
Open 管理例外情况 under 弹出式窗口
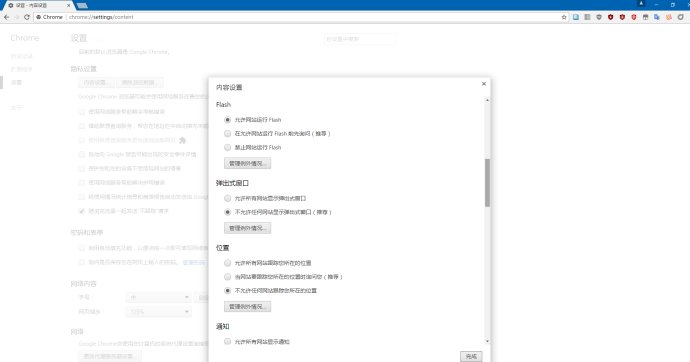[247, 228]
